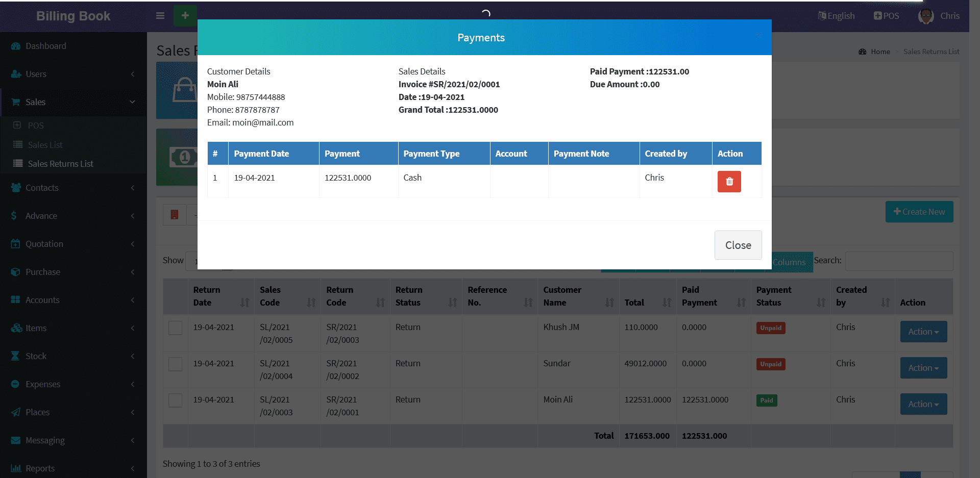Sort table by Return Date arrows
The height and width of the screenshot is (478, 980).
point(244,303)
